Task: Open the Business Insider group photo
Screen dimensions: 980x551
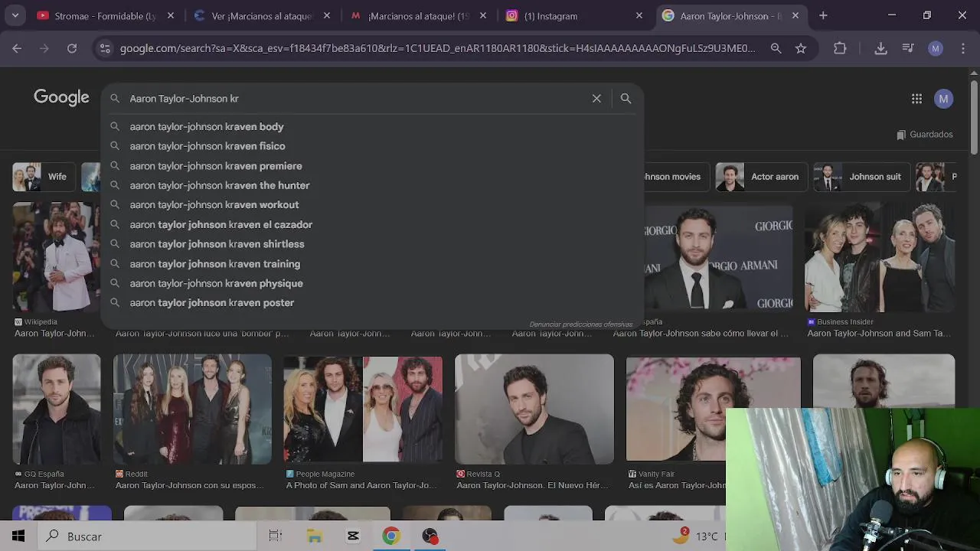Action: (880, 257)
